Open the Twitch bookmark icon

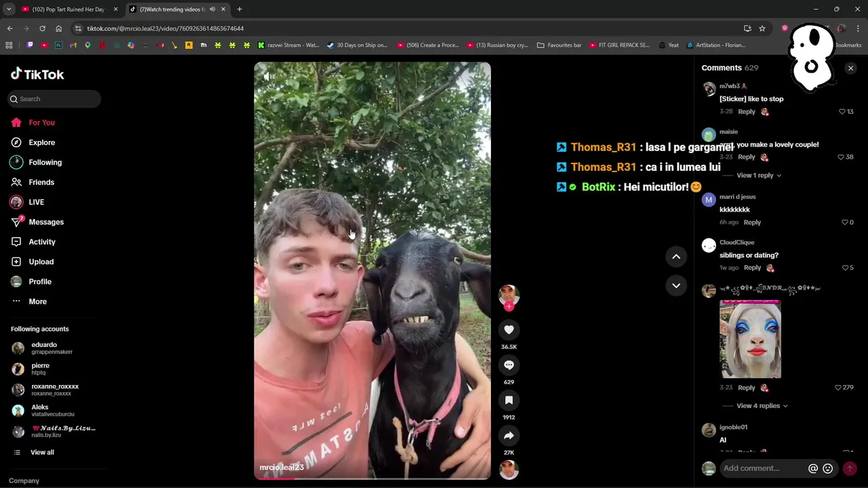(29, 45)
